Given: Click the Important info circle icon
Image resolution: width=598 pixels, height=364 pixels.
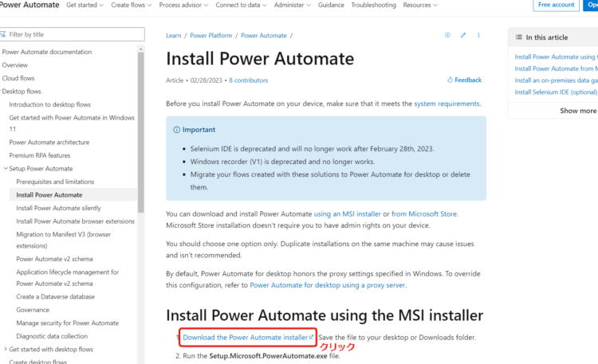Looking at the screenshot, I should point(176,130).
